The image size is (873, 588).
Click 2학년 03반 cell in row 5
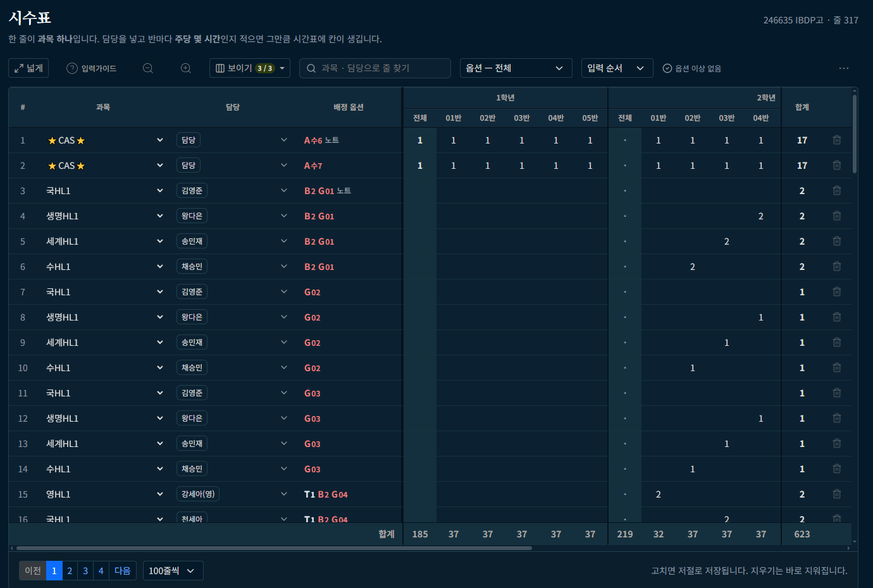coord(727,242)
